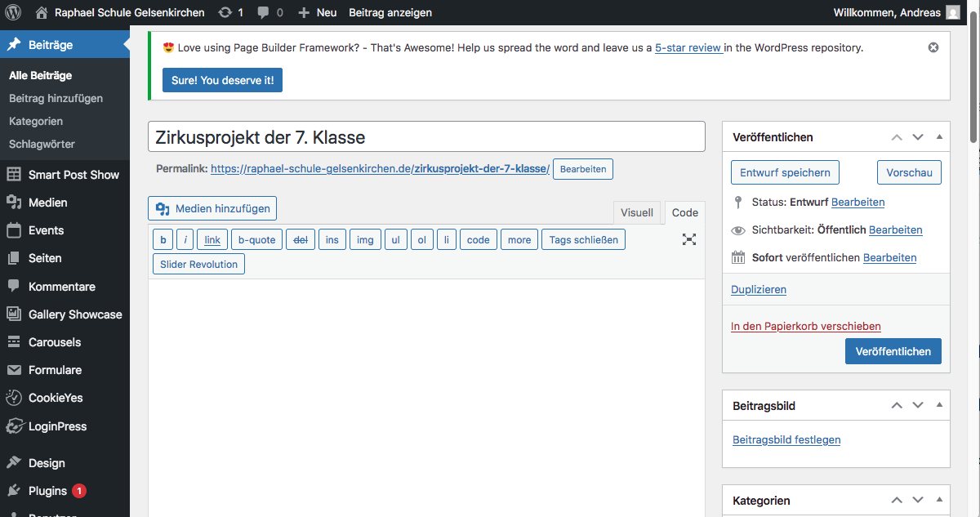Open Plugins in the sidebar
This screenshot has height=517, width=980.
click(47, 491)
